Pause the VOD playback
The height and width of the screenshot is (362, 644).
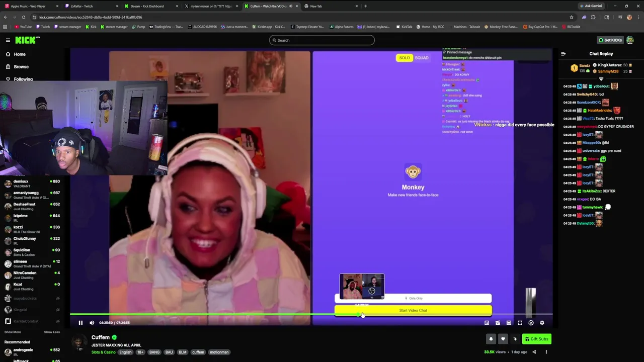(80, 323)
